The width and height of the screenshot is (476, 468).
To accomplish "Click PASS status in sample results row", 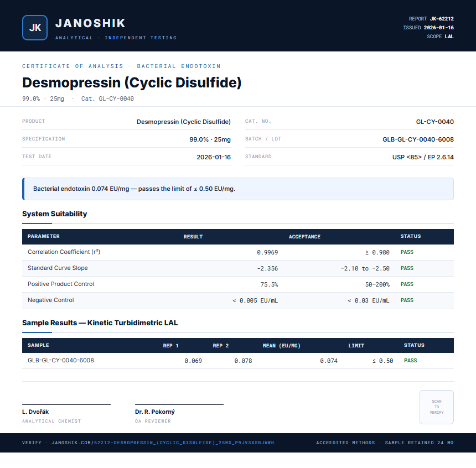I will (411, 360).
